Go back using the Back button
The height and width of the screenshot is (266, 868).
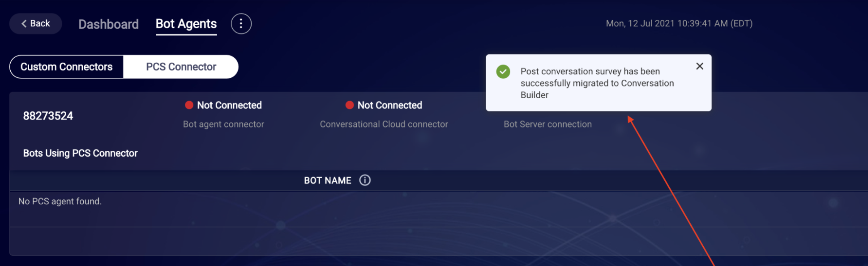[x=35, y=24]
